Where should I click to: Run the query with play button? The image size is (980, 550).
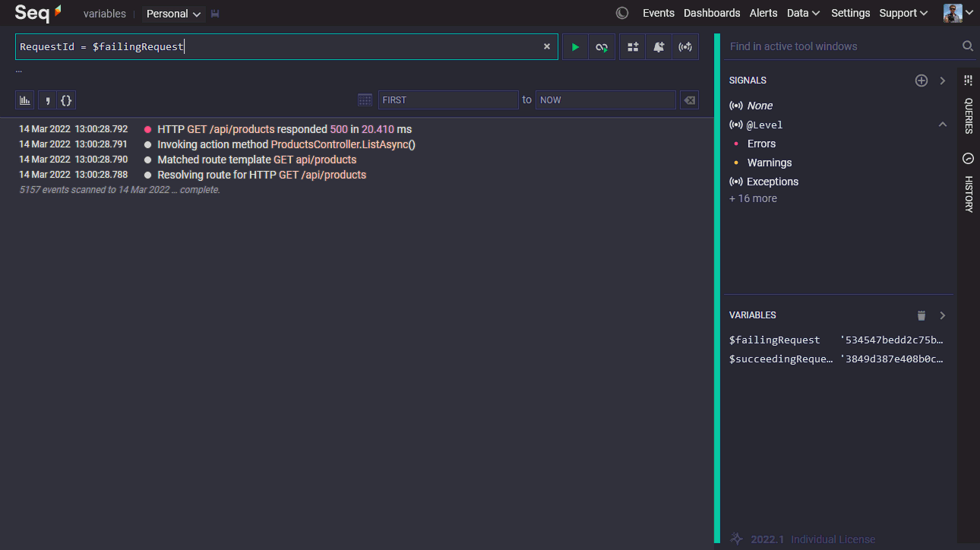coord(575,47)
